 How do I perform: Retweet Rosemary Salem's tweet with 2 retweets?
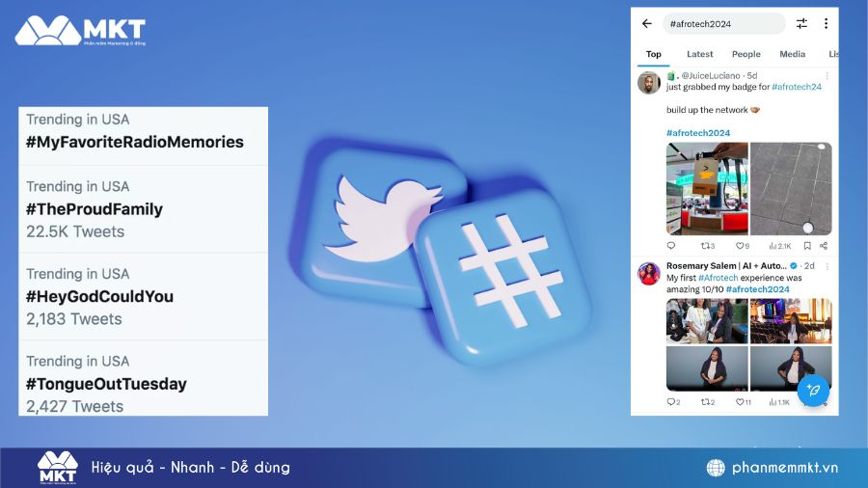[708, 402]
